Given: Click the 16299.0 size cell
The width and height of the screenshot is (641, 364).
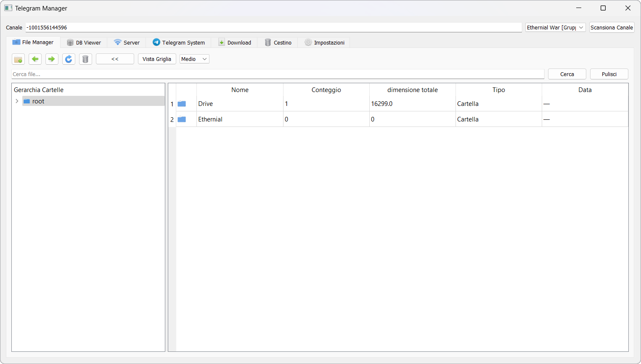Looking at the screenshot, I should 413,104.
